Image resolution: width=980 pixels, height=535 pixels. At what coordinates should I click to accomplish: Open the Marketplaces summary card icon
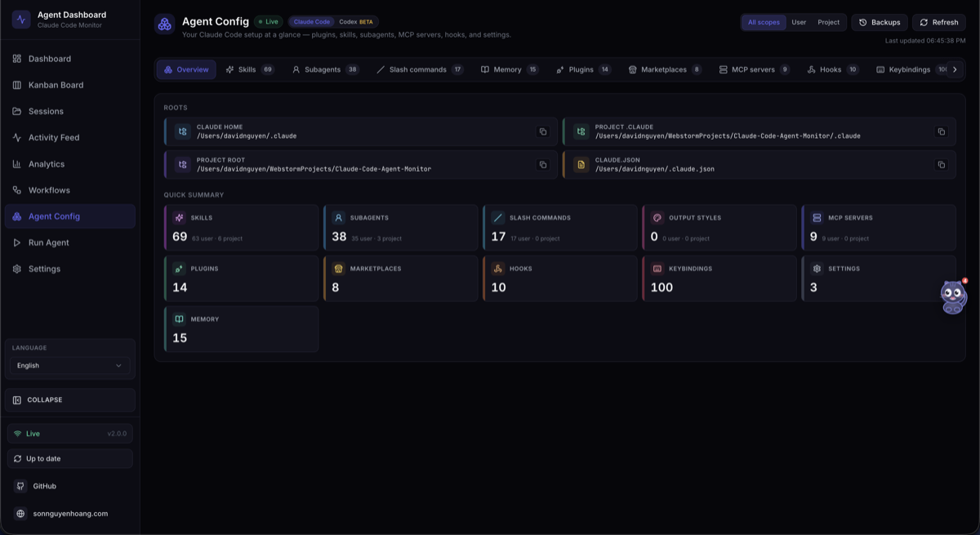[338, 269]
